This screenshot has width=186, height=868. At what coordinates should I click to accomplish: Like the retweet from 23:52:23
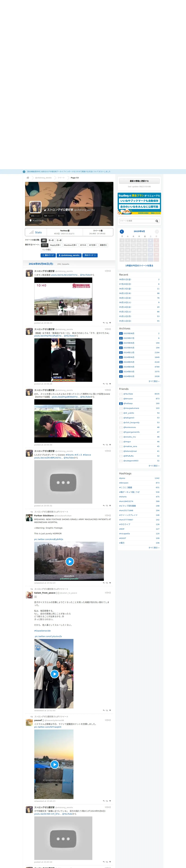(x=110, y=583)
